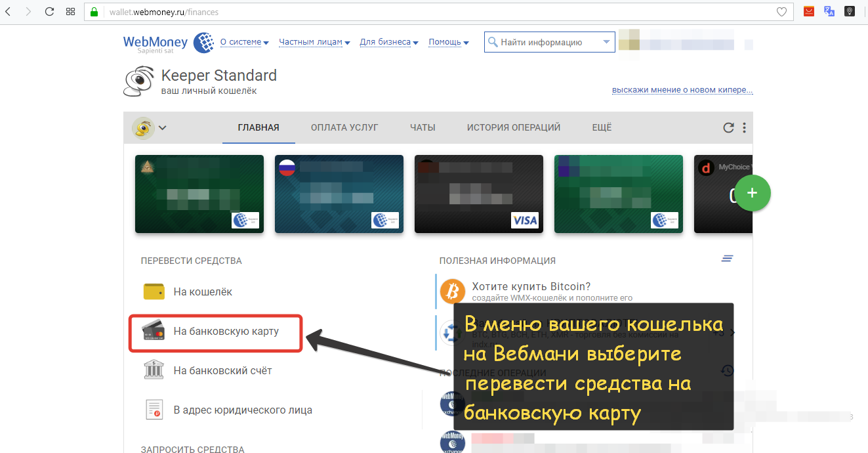This screenshot has height=453, width=868.
Task: Select transfer На банковскую карту
Action: click(x=226, y=332)
